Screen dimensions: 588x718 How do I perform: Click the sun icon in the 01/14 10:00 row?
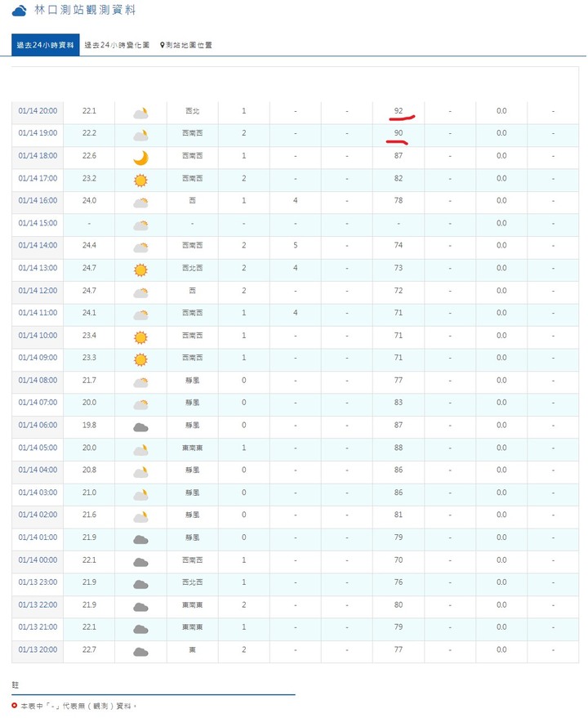[x=140, y=337]
